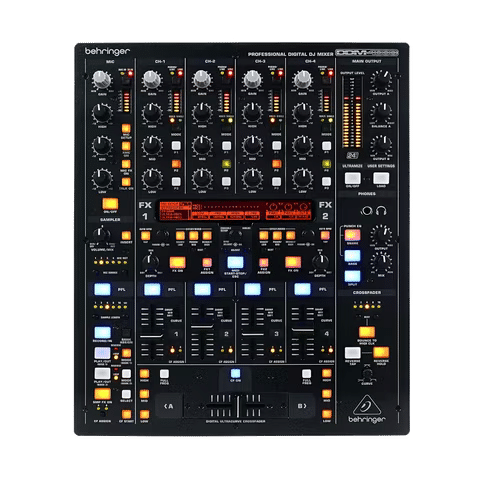Click the Digital Ultracurve crossfader handle
The image size is (480, 480).
(x=238, y=406)
